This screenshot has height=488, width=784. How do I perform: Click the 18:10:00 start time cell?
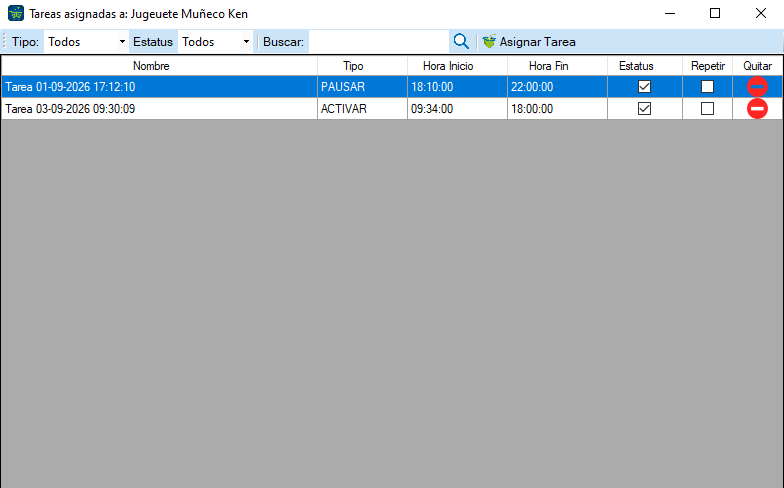point(457,86)
